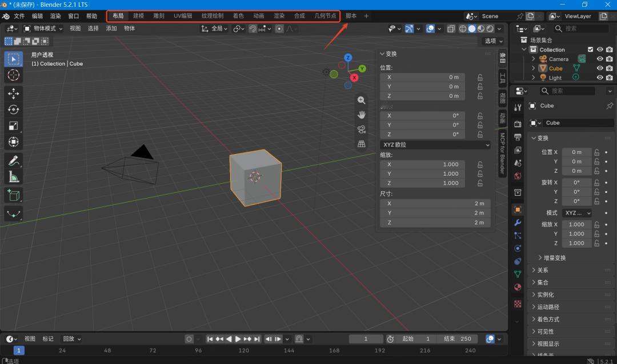Open the Tool properties tab
617x364 pixels.
(518, 107)
